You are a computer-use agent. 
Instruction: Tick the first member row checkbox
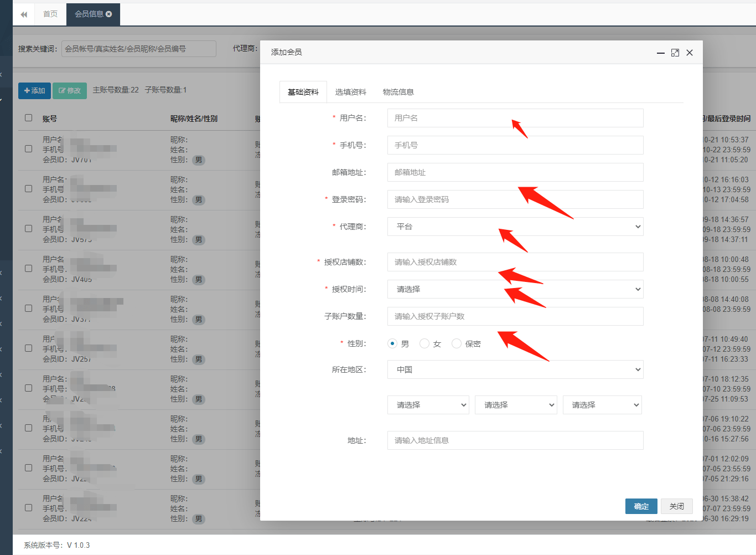pos(28,150)
